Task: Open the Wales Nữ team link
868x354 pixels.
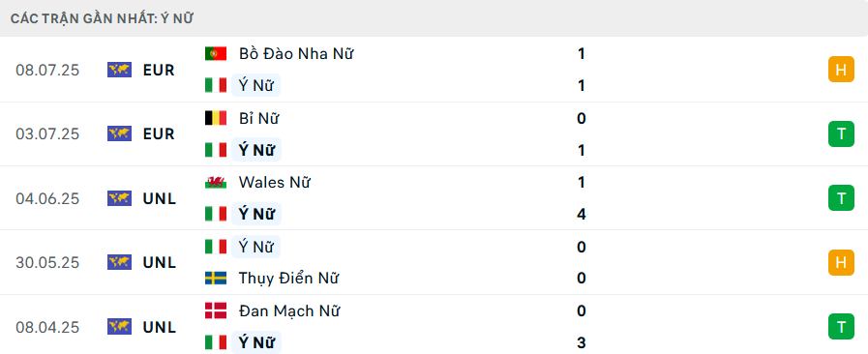Action: 275,182
